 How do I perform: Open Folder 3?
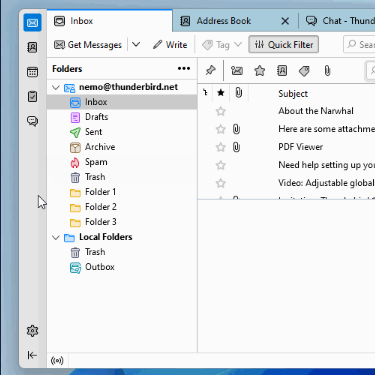click(122, 222)
